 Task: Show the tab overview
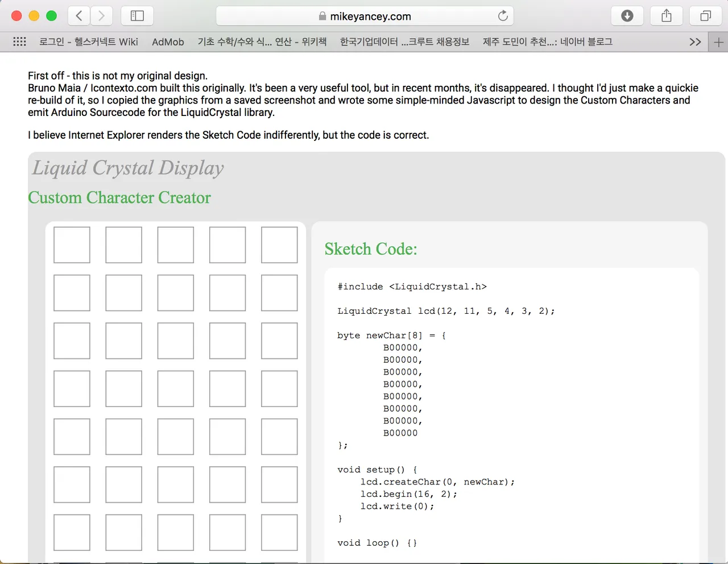pos(706,16)
